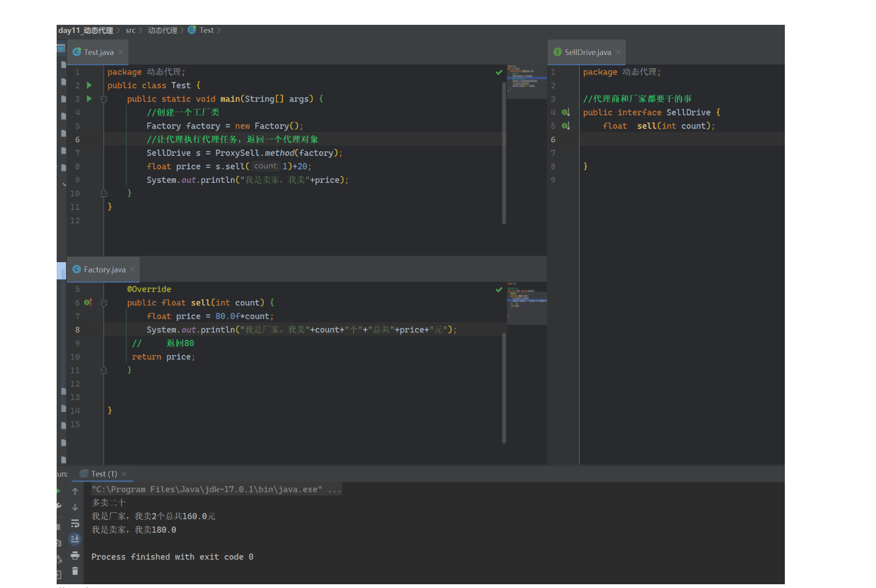
Task: Click 'return price;' in Factory.java
Action: point(163,357)
